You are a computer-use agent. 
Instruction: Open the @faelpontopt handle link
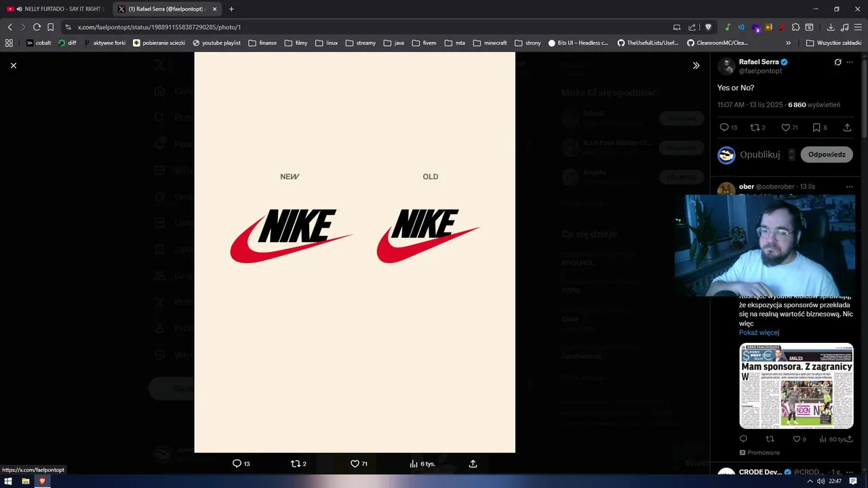(x=761, y=70)
